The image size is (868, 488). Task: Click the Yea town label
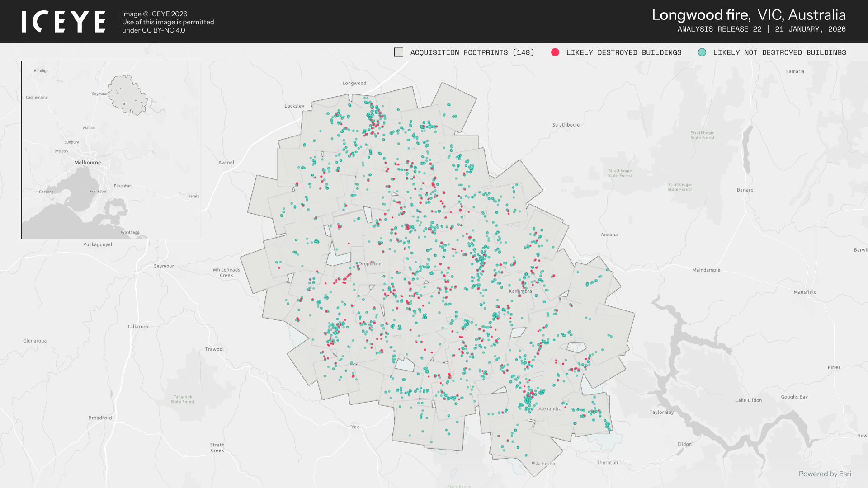pos(355,427)
